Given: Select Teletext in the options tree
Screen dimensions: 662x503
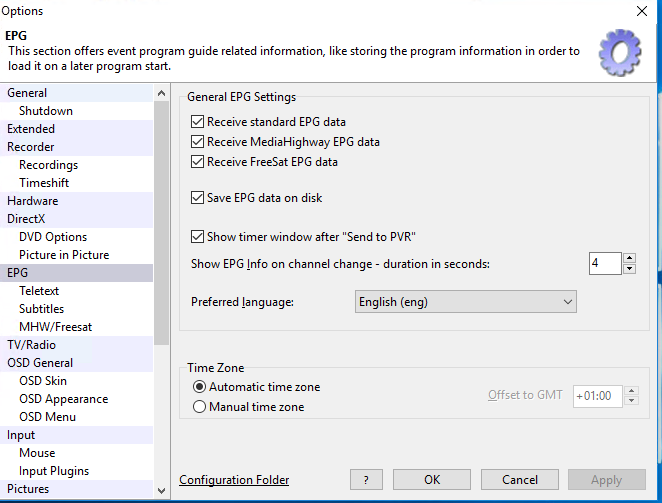Looking at the screenshot, I should (x=39, y=291).
